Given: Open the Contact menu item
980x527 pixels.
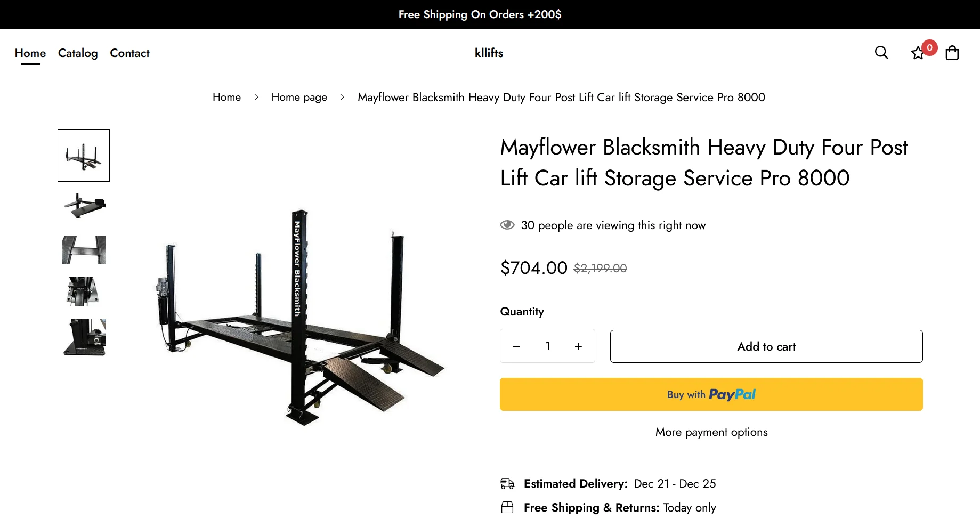Looking at the screenshot, I should click(x=129, y=53).
